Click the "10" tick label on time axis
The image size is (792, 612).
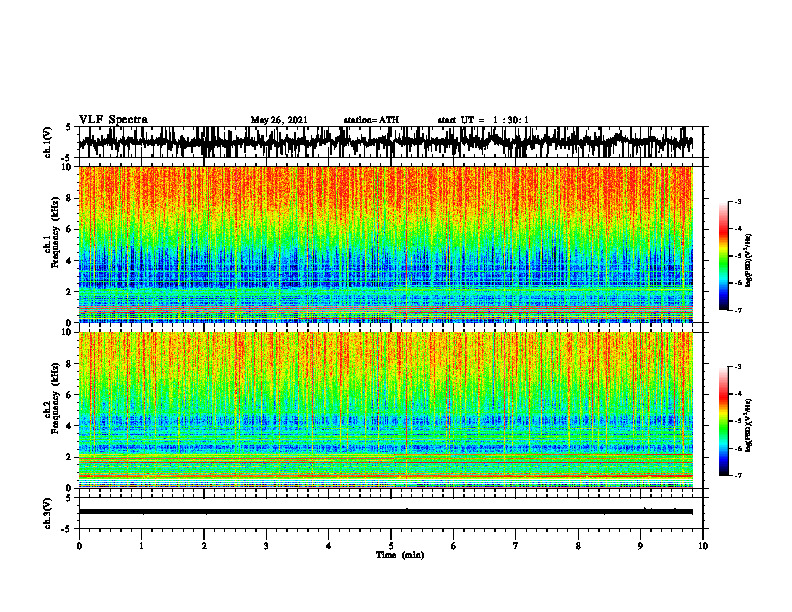click(703, 546)
